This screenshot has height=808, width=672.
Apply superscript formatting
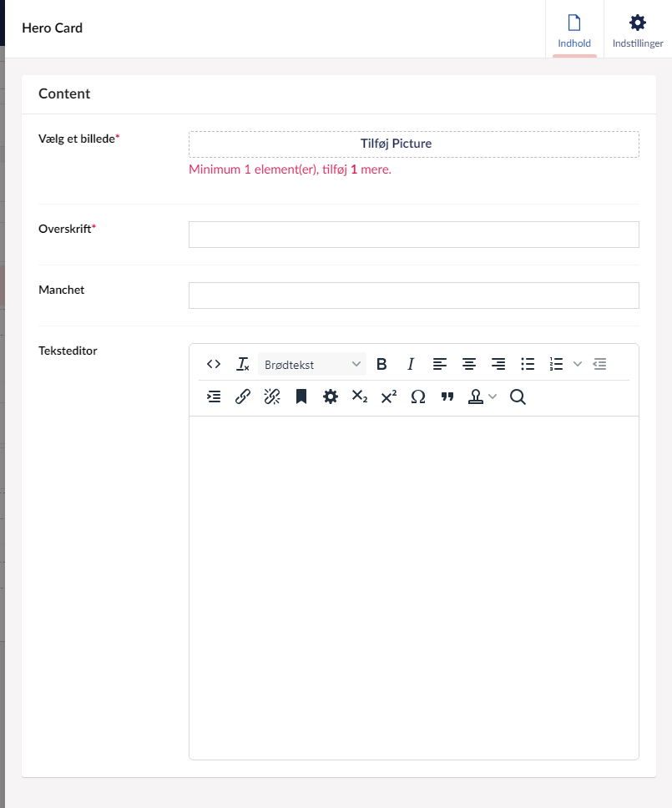[389, 397]
